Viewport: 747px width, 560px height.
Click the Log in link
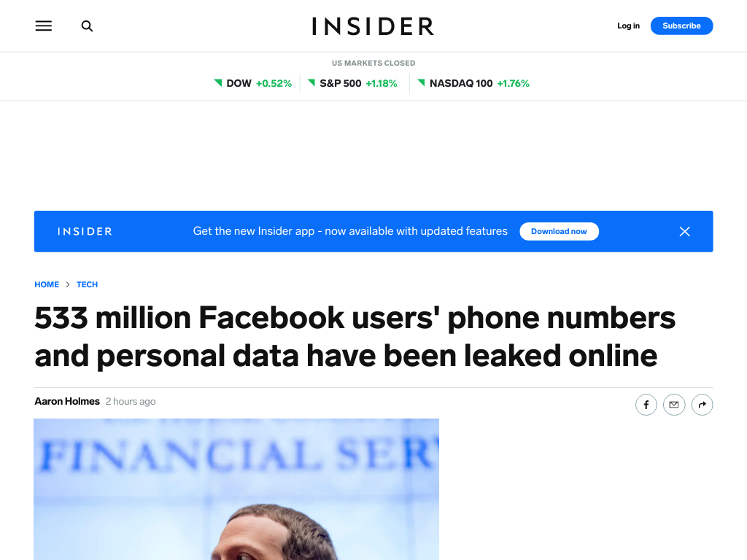[x=628, y=26]
